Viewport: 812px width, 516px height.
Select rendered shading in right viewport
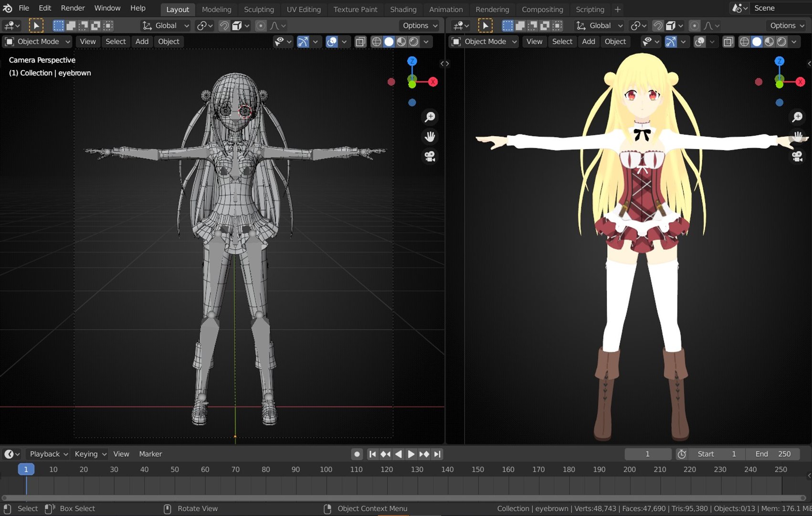tap(781, 42)
